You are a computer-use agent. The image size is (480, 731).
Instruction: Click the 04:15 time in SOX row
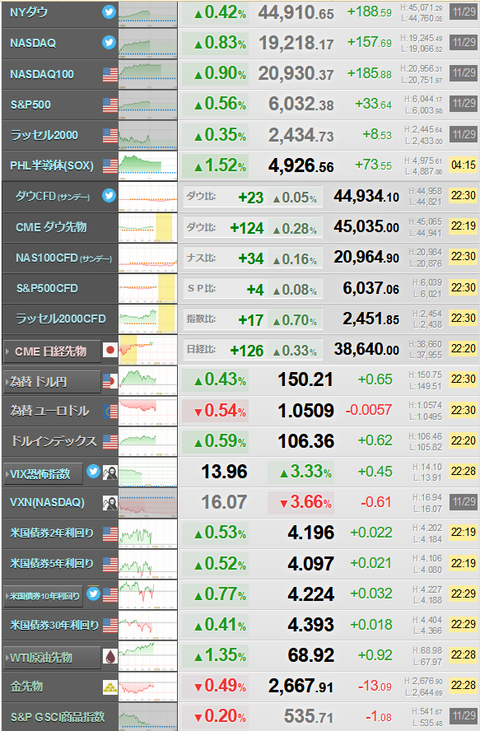(x=463, y=165)
